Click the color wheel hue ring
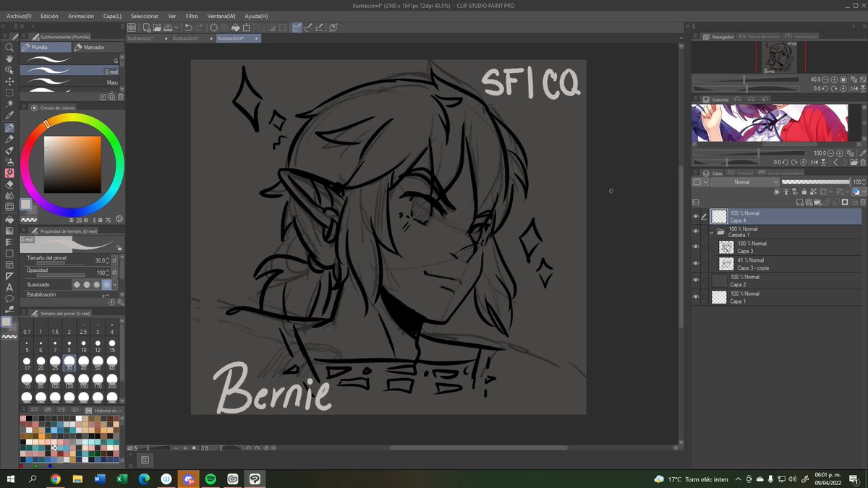This screenshot has height=488, width=868. [71, 118]
